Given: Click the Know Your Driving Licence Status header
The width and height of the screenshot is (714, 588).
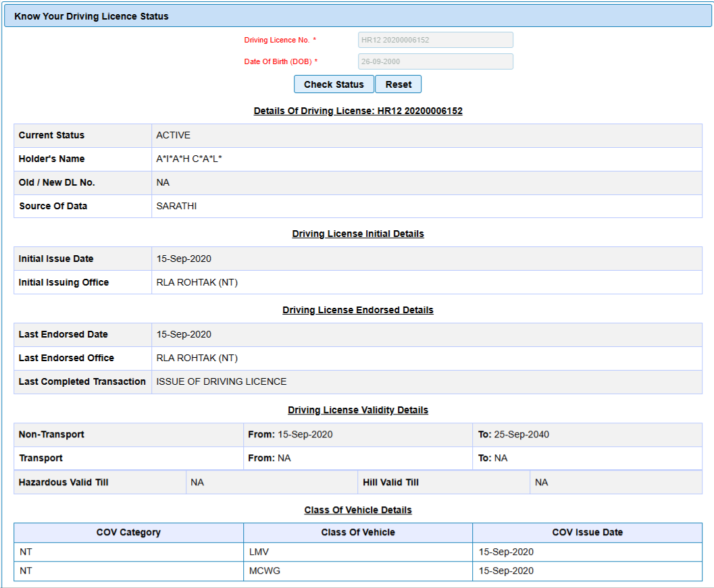Looking at the screenshot, I should (x=91, y=16).
